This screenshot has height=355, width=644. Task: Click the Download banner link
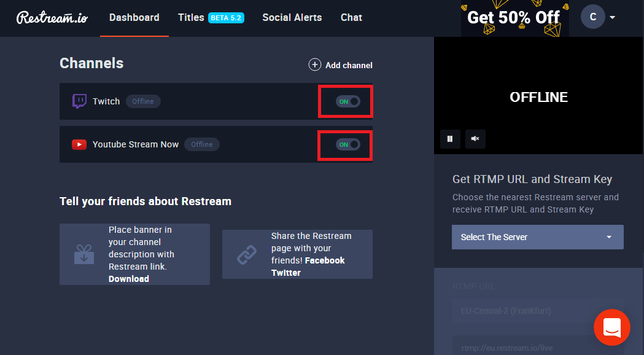tap(128, 279)
